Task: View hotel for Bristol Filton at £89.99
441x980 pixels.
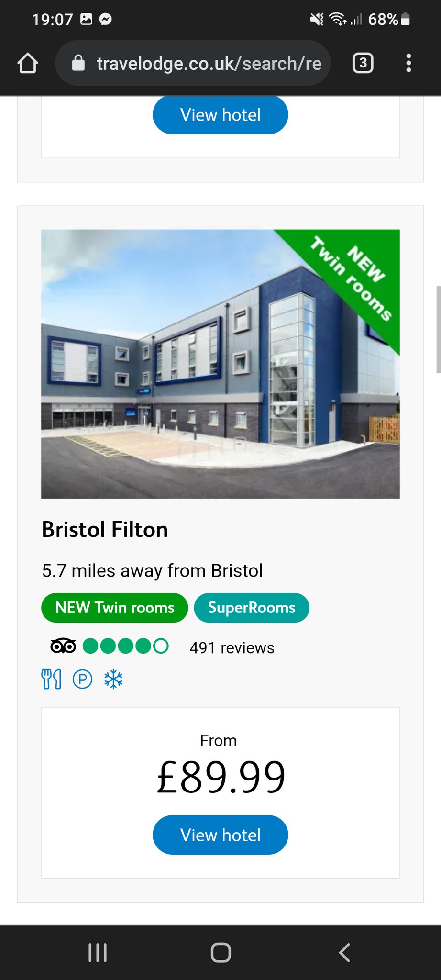Action: tap(220, 835)
